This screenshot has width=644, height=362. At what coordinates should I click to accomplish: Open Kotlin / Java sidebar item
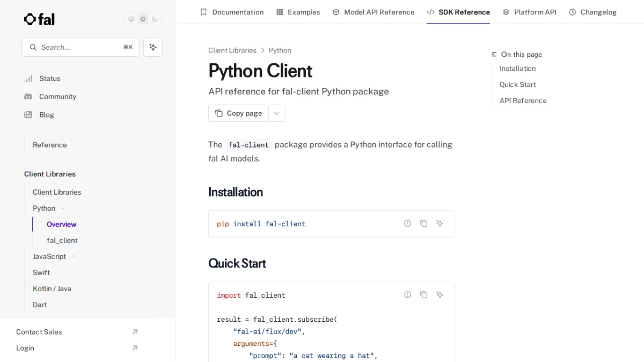click(x=52, y=289)
